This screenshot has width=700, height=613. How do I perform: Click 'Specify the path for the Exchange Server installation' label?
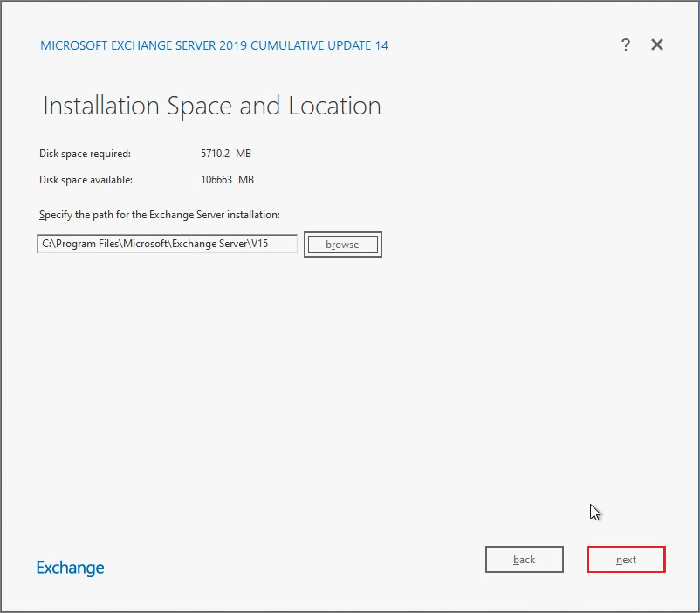160,215
